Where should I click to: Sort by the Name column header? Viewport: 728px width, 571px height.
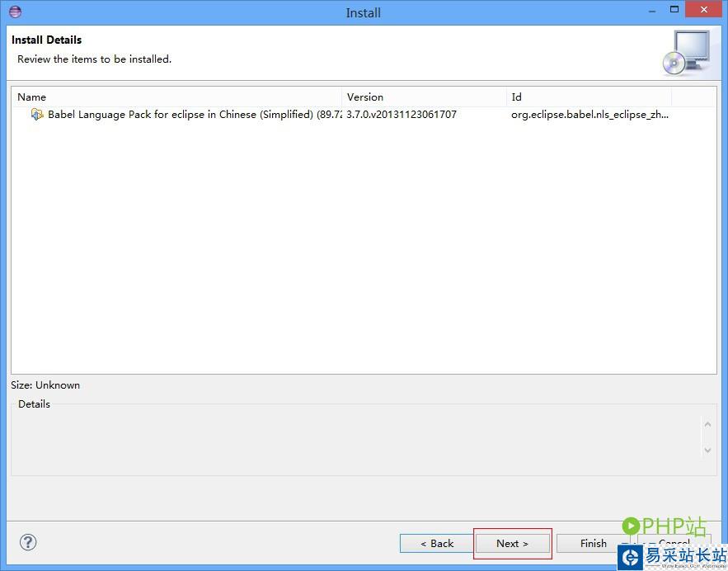point(177,97)
